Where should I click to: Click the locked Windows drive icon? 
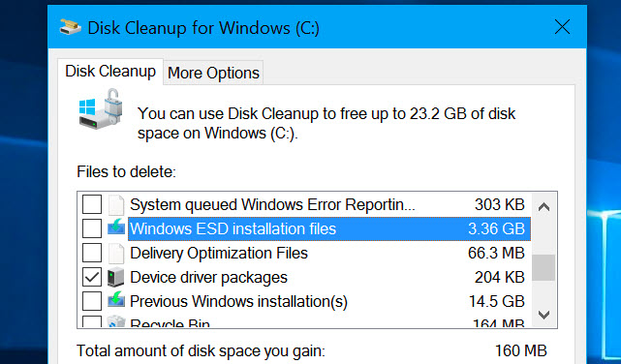coord(100,108)
